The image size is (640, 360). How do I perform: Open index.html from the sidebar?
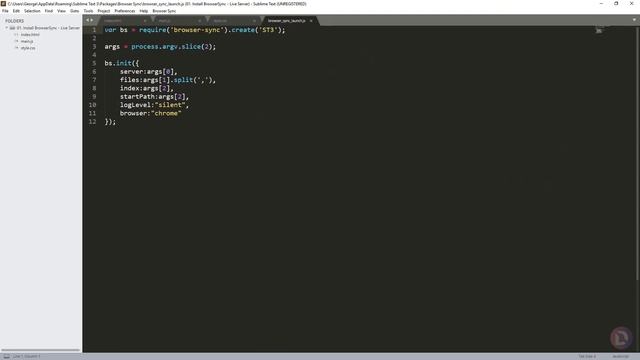30,35
